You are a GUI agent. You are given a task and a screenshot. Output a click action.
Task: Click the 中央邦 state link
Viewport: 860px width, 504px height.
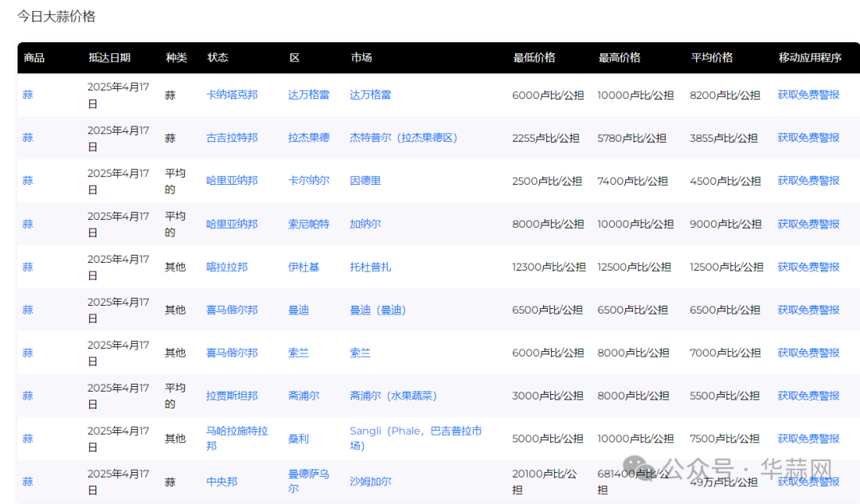pos(221,482)
